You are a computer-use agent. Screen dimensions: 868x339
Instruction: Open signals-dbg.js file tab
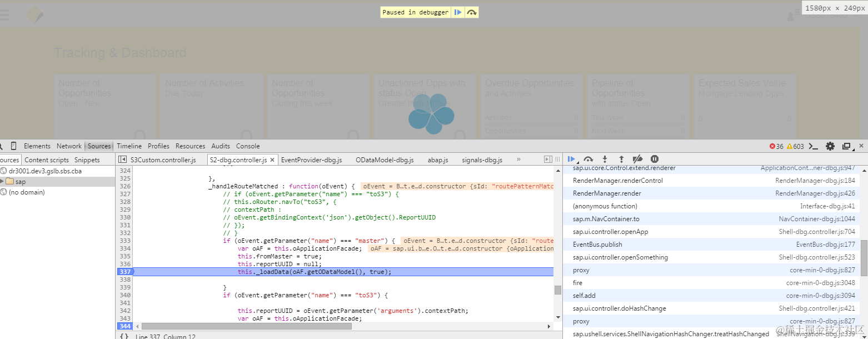[x=482, y=160]
